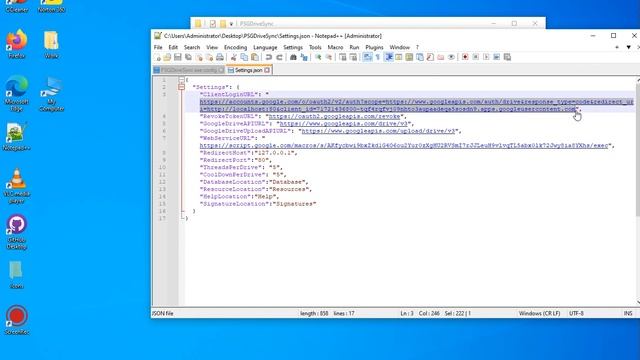This screenshot has width=640, height=360.
Task: Open GoogleDriveAPIURL drive/v3 link
Action: click(344, 124)
